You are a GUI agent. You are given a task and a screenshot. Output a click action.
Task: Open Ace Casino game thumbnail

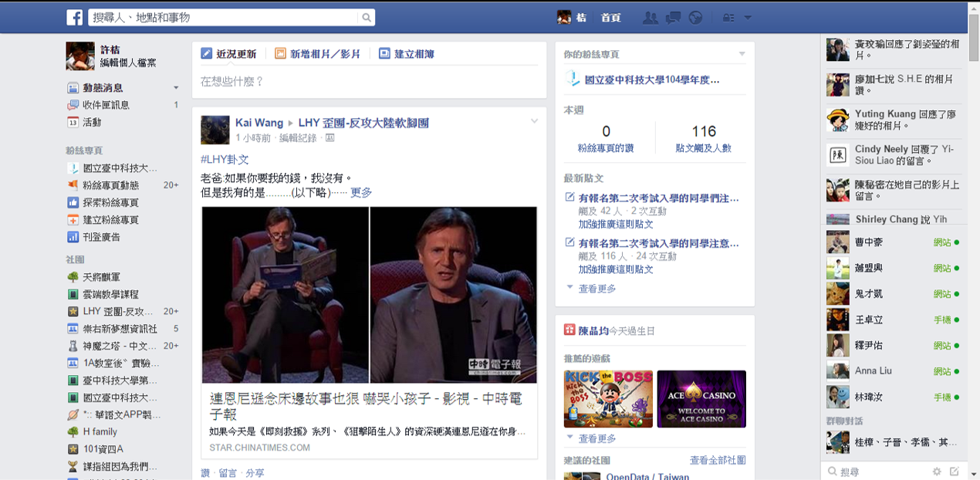[701, 399]
